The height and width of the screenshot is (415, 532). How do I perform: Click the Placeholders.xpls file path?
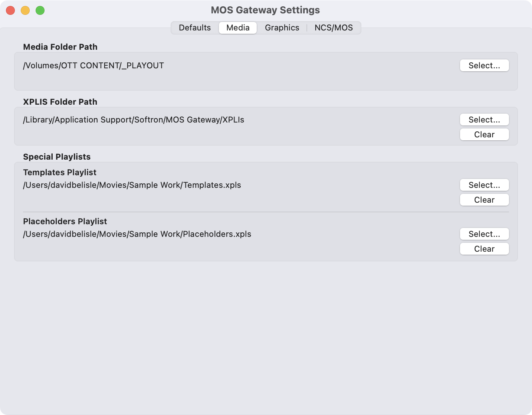pos(137,234)
